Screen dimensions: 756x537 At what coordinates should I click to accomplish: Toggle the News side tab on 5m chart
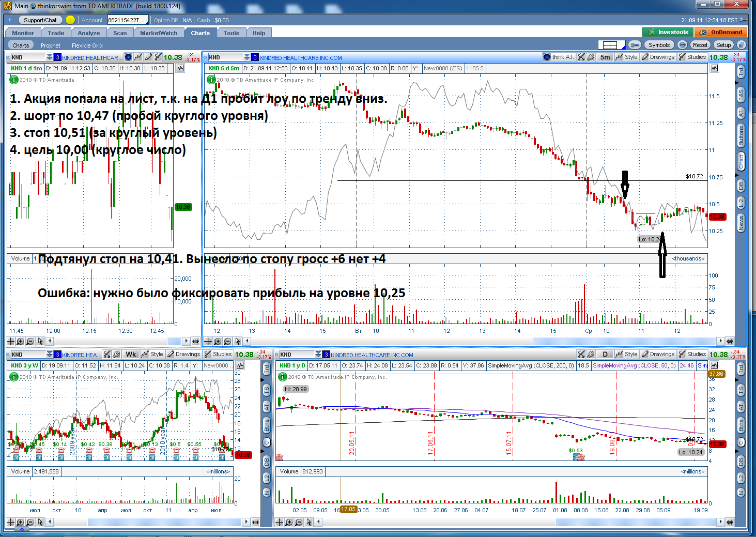[741, 223]
